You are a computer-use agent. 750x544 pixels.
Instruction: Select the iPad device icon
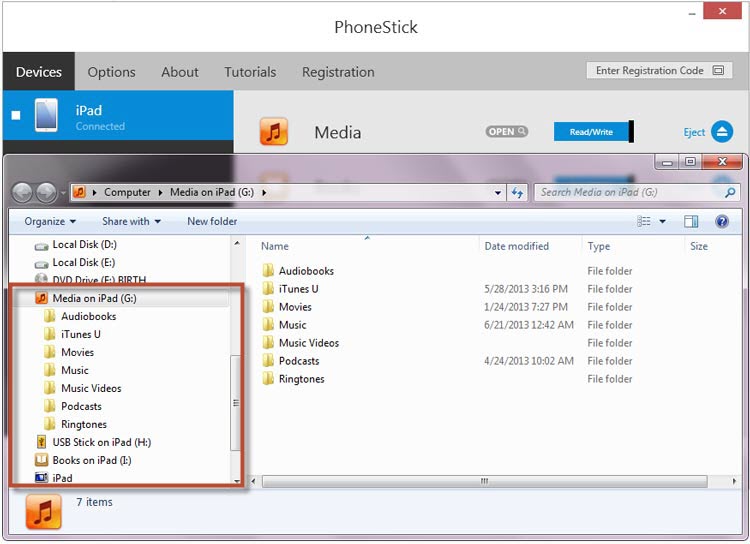pyautogui.click(x=46, y=115)
